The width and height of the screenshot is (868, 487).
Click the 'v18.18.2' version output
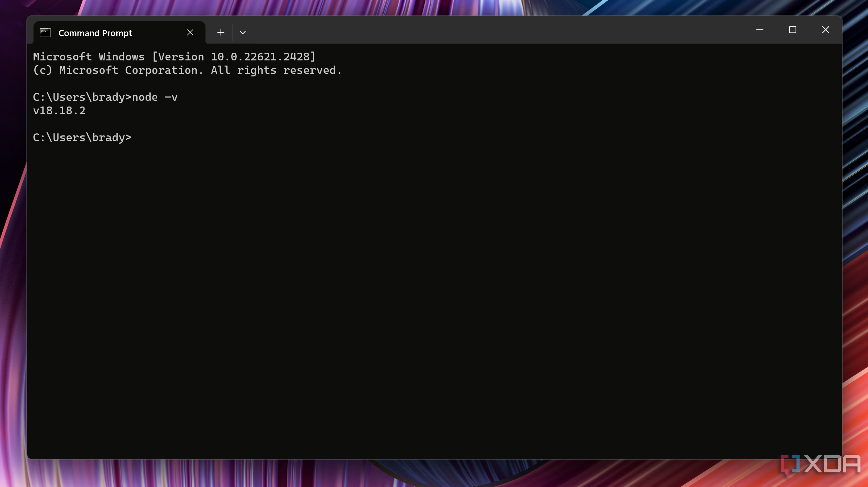point(59,111)
